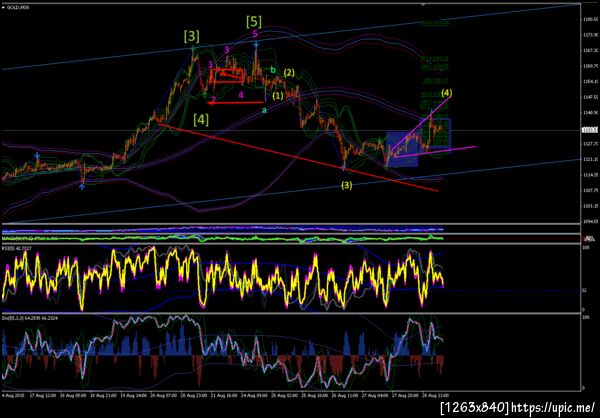The image size is (600, 418).
Task: Click 1167.30 on the price scale
Action: 589,50
